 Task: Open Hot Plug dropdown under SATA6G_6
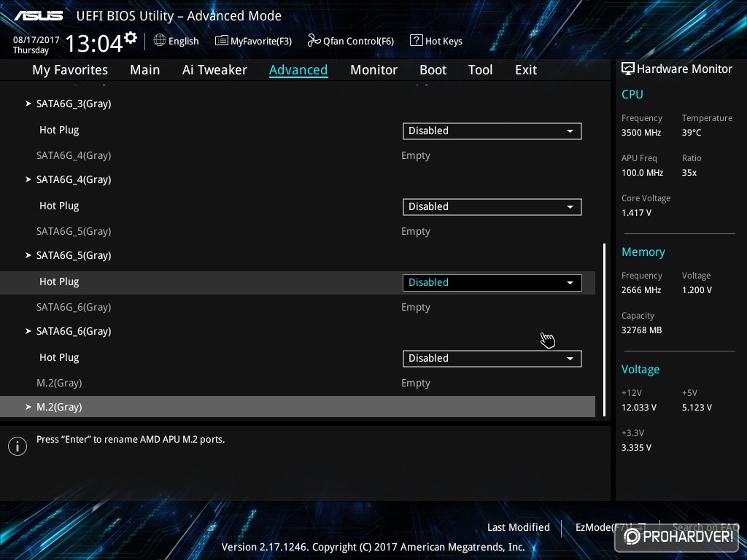pyautogui.click(x=492, y=358)
